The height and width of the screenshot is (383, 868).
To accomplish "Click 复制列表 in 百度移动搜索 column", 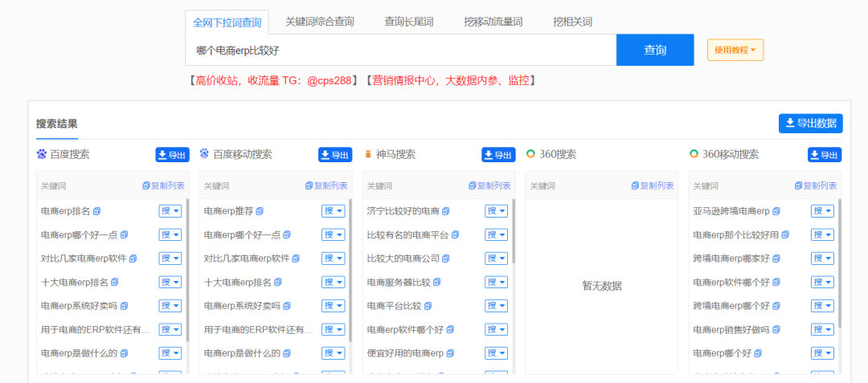I will (x=326, y=185).
